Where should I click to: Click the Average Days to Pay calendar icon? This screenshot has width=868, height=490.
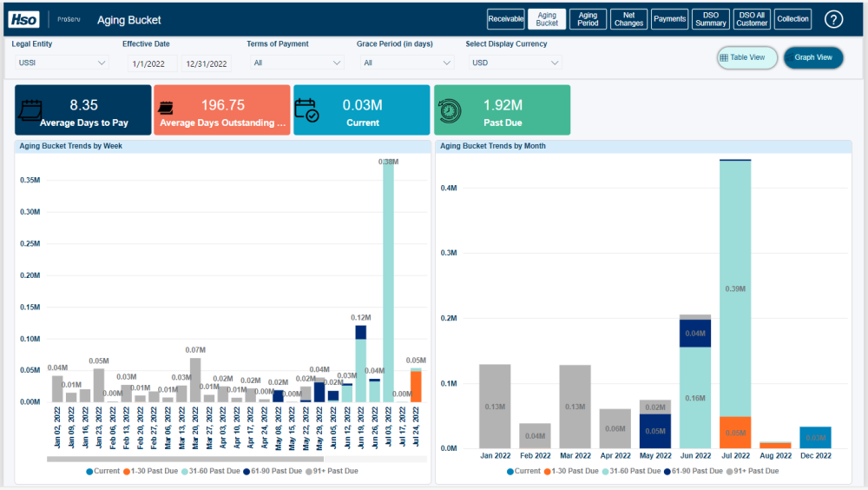point(30,110)
